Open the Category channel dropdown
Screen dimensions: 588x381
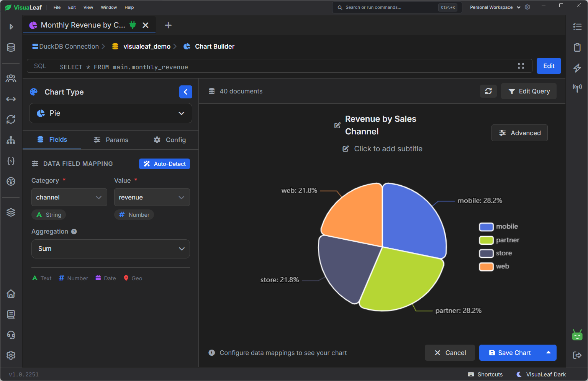point(69,198)
